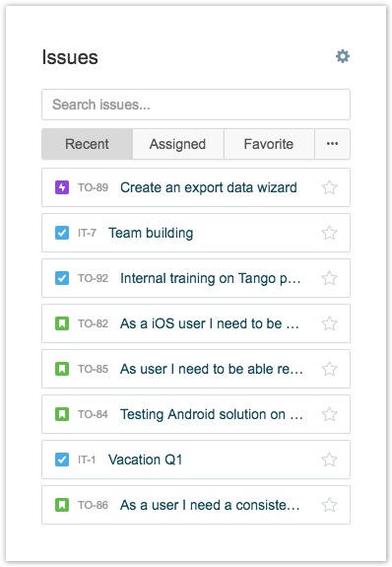Viewport: 392px width, 567px height.
Task: Open the Issues panel settings gear
Action: tap(343, 56)
